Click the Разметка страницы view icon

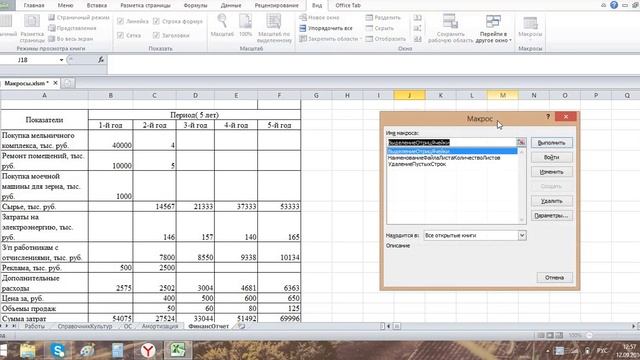coord(32,28)
